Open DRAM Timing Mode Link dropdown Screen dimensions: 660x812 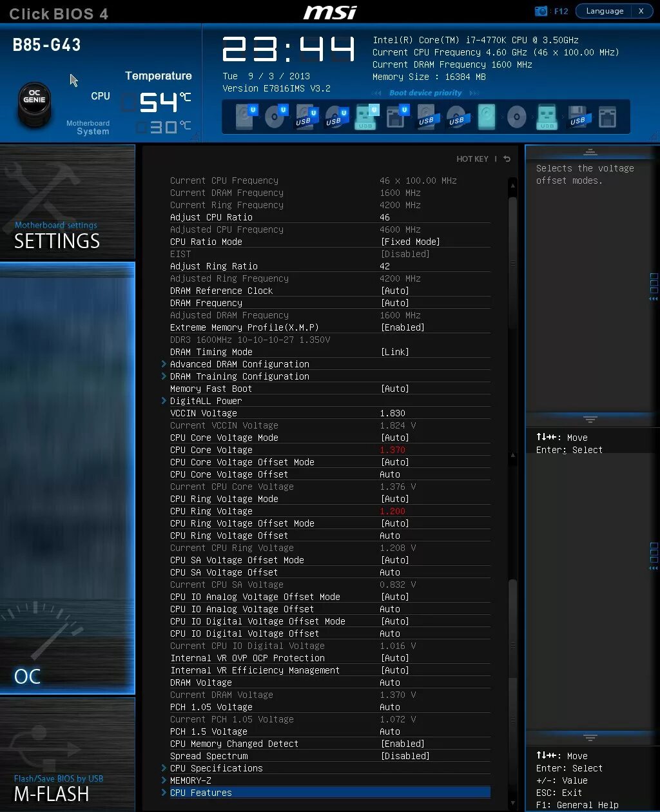(395, 352)
